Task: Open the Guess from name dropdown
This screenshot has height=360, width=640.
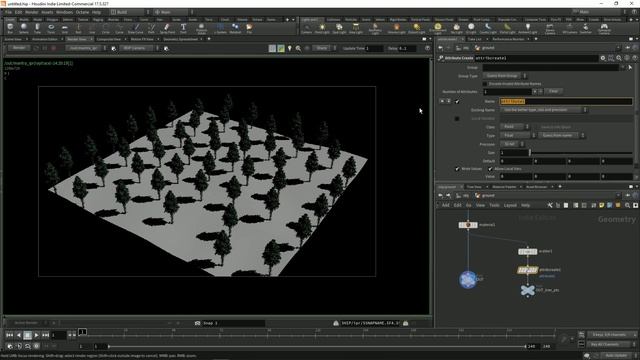Action: (561, 136)
